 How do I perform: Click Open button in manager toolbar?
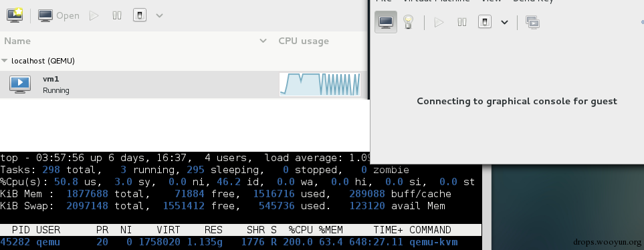pyautogui.click(x=59, y=15)
